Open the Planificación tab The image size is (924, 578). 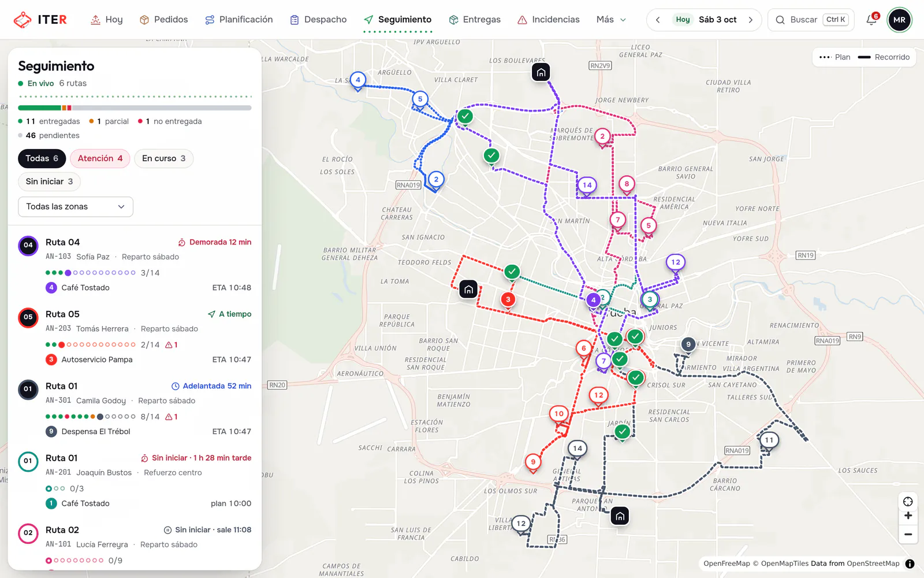click(239, 20)
